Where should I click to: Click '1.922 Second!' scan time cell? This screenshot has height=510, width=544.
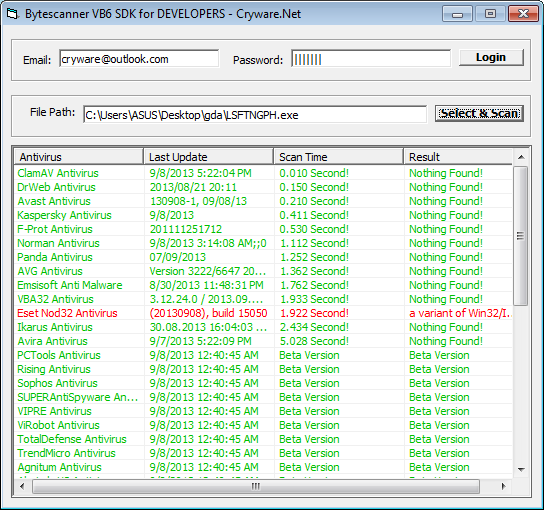tap(314, 313)
